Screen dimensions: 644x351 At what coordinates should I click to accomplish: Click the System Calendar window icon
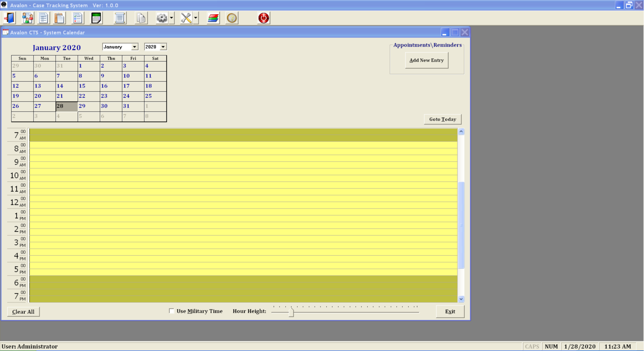point(5,32)
